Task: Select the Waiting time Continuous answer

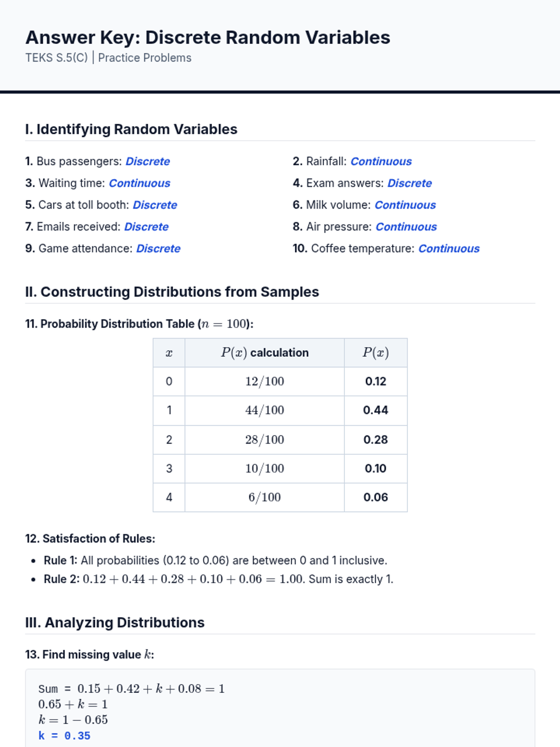Action: pyautogui.click(x=140, y=183)
